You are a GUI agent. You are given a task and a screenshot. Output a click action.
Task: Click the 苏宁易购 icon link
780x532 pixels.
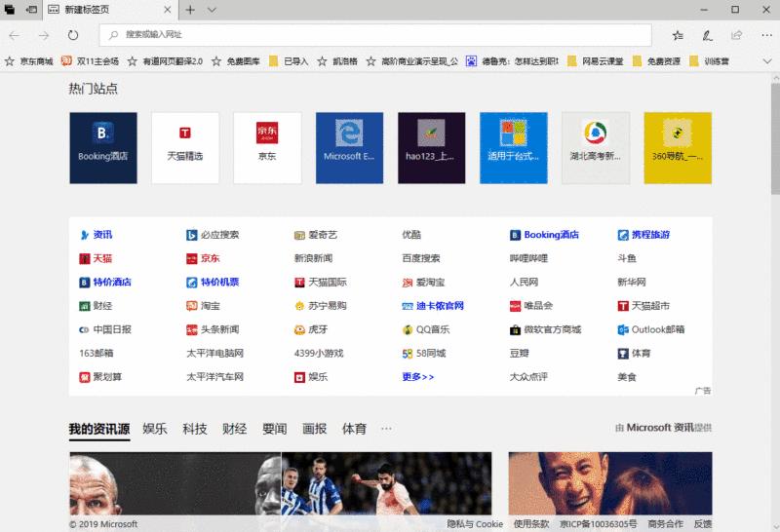(321, 306)
